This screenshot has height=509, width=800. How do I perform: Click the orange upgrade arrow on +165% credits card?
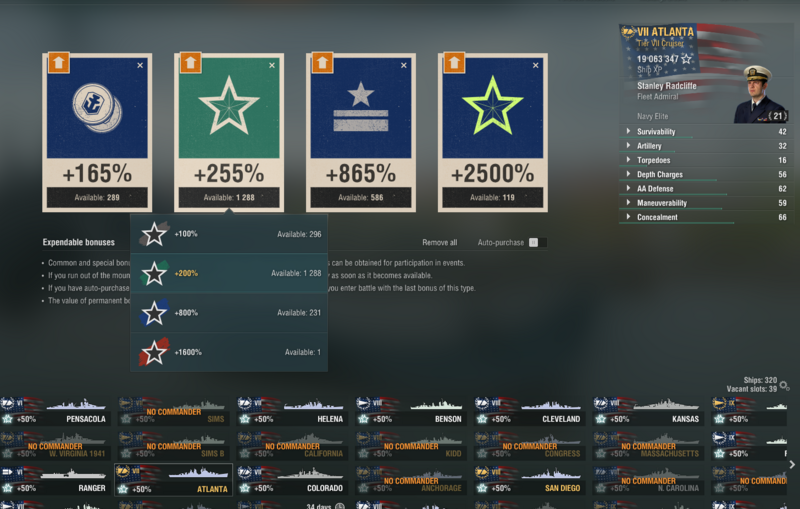[59, 63]
